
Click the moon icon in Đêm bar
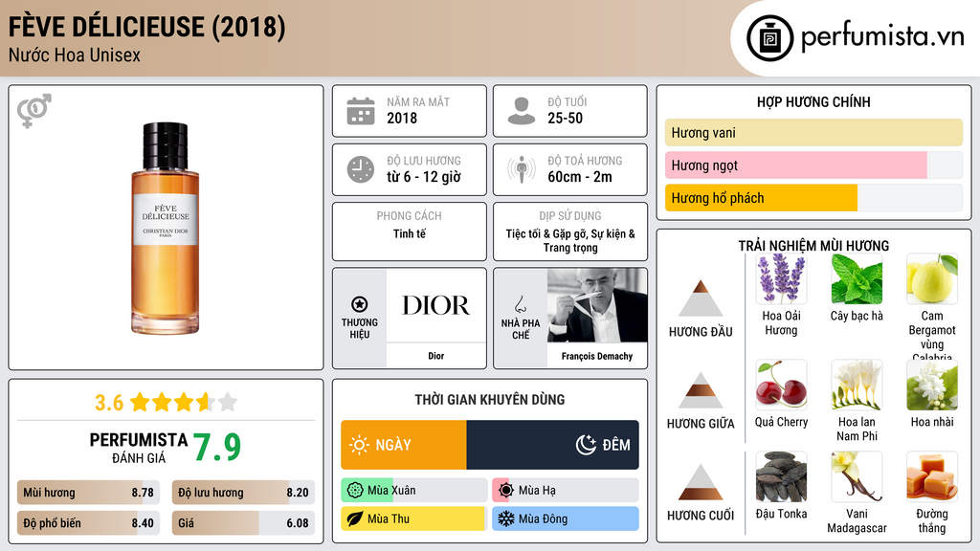coord(586,445)
